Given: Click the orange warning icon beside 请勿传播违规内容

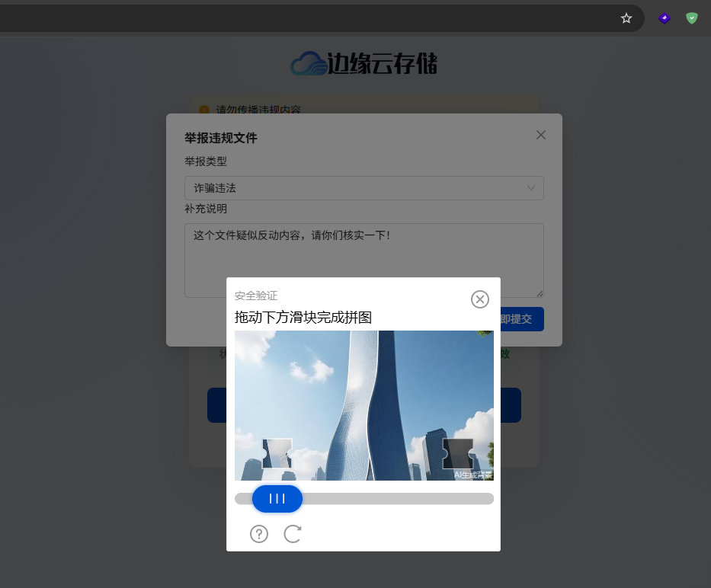Looking at the screenshot, I should (x=204, y=110).
